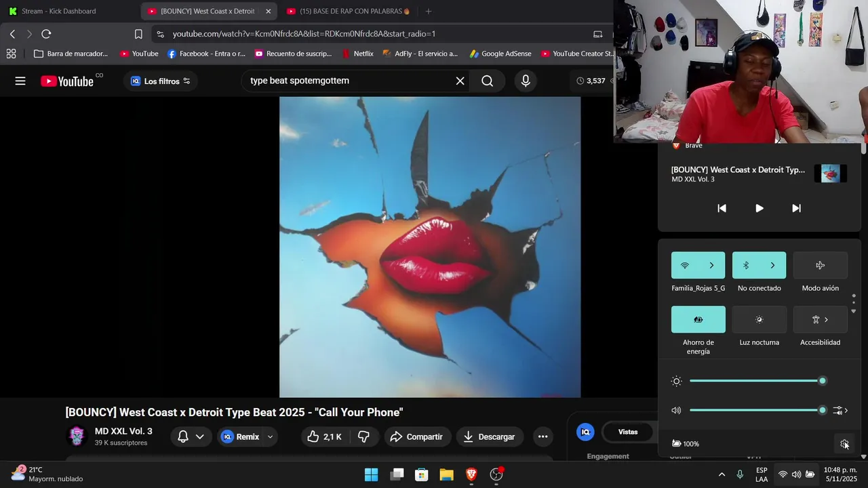Open the AdFly bookmark
Image resolution: width=868 pixels, height=488 pixels.
(x=420, y=54)
